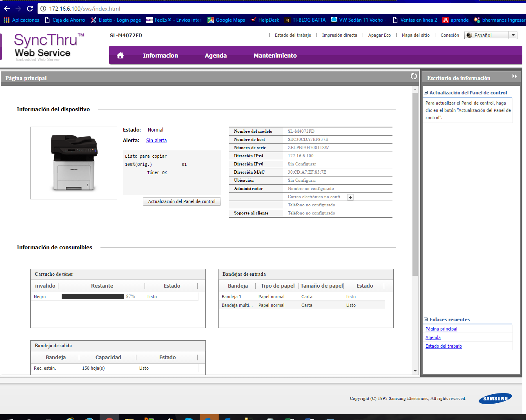Collapse the Actualización del Panel de control section
This screenshot has height=420, width=526.
[x=426, y=93]
